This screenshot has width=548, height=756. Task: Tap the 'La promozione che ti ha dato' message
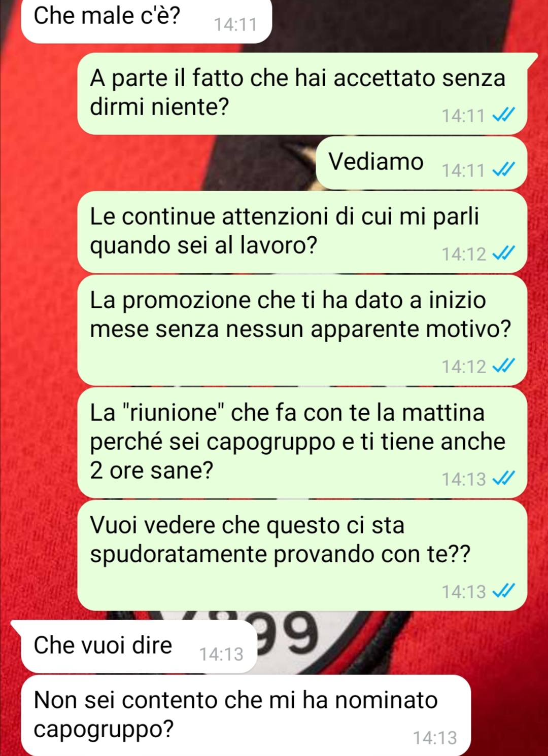302,330
